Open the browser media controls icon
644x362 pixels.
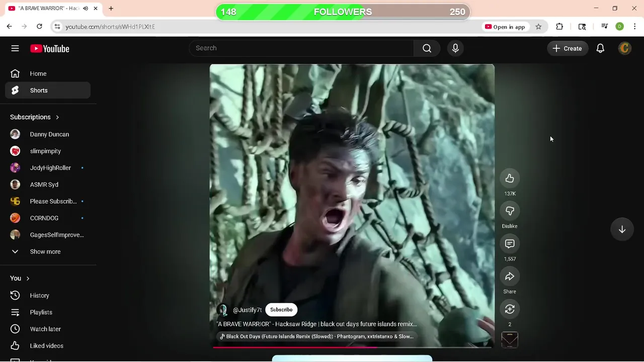click(605, 27)
